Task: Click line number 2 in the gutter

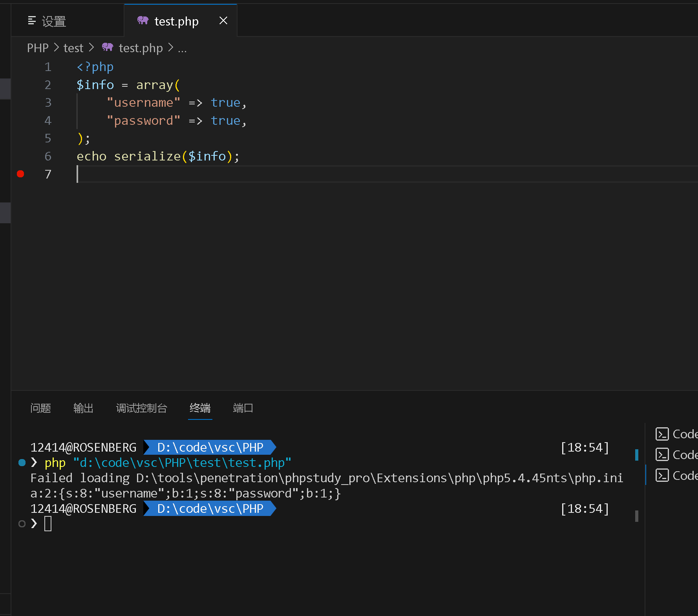Action: tap(48, 85)
